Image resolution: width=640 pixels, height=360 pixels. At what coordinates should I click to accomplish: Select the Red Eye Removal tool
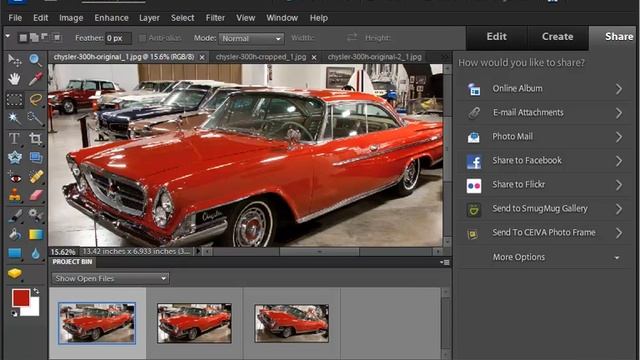14,177
